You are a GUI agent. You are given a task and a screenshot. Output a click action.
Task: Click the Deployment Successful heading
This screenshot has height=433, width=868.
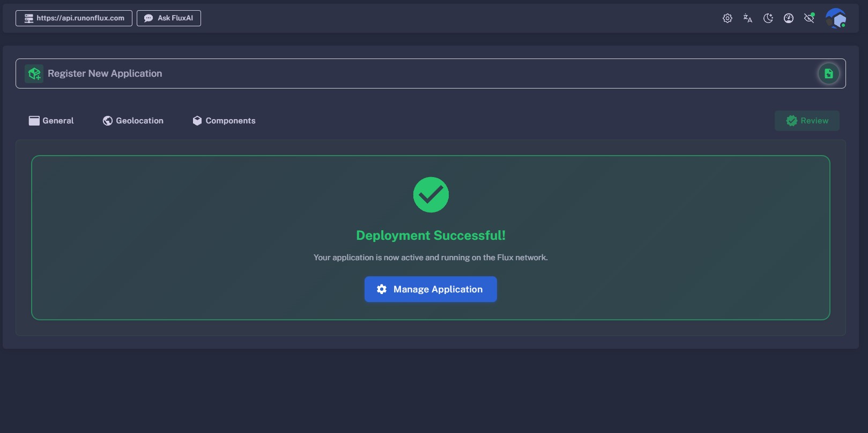tap(431, 236)
